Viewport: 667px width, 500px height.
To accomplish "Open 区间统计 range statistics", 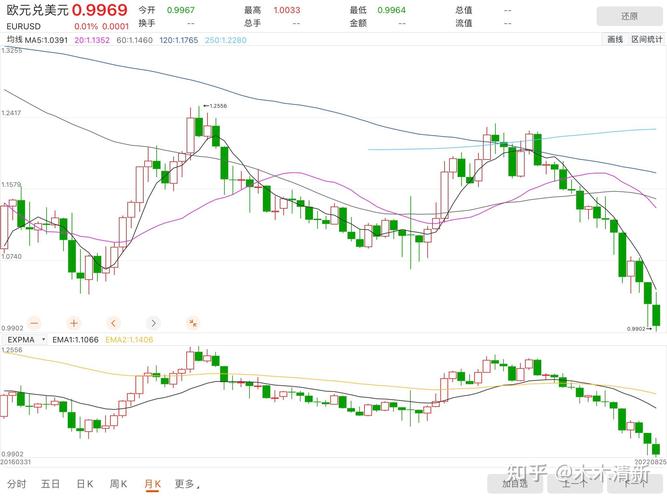I will 646,39.
